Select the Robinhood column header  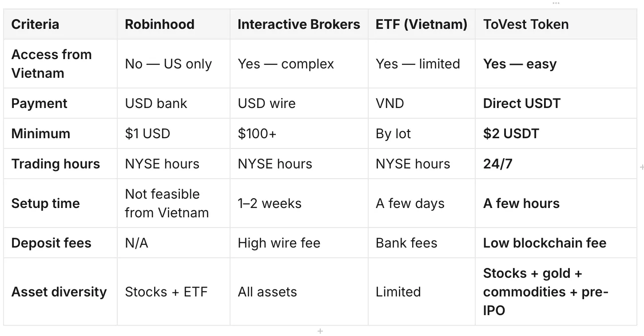(174, 24)
